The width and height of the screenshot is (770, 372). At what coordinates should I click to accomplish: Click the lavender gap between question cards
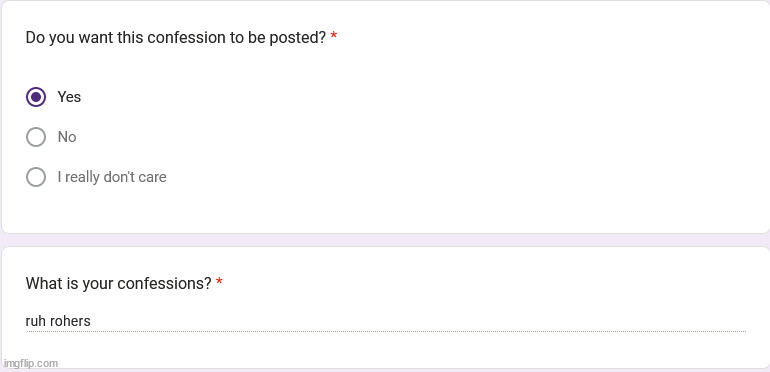click(385, 240)
